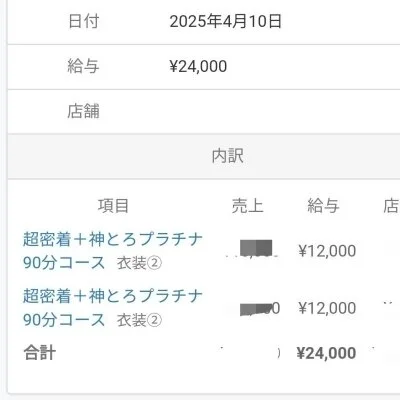Click the empty 店舗 value field
The image size is (400, 400).
click(x=283, y=111)
